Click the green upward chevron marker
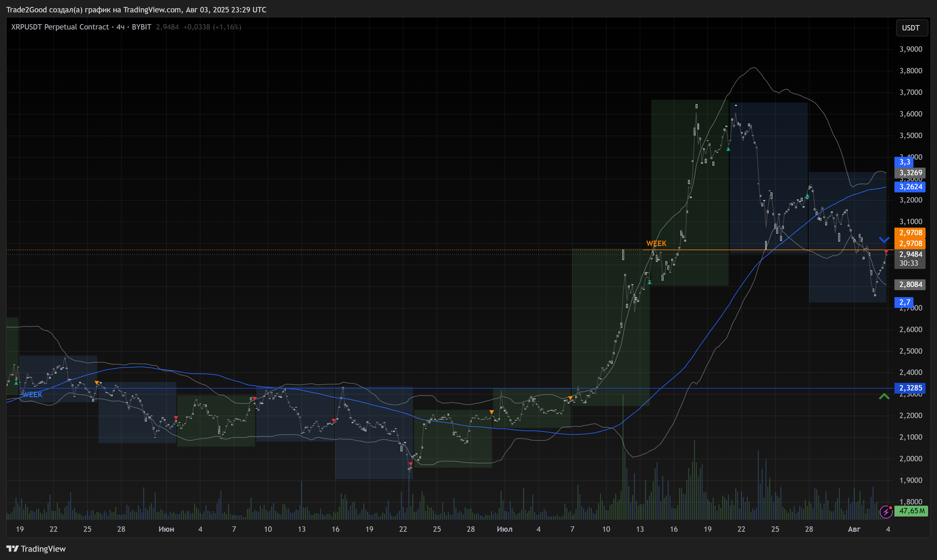937x560 pixels. 884,396
